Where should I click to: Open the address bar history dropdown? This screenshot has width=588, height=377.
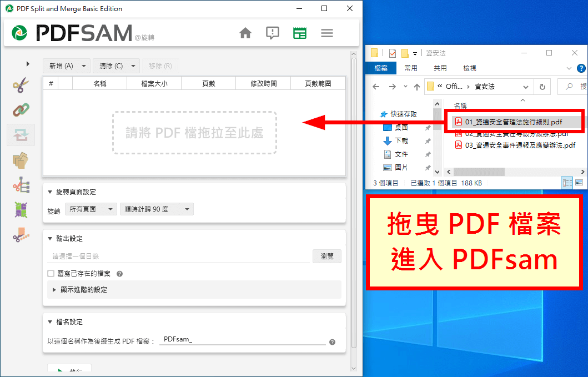point(526,87)
